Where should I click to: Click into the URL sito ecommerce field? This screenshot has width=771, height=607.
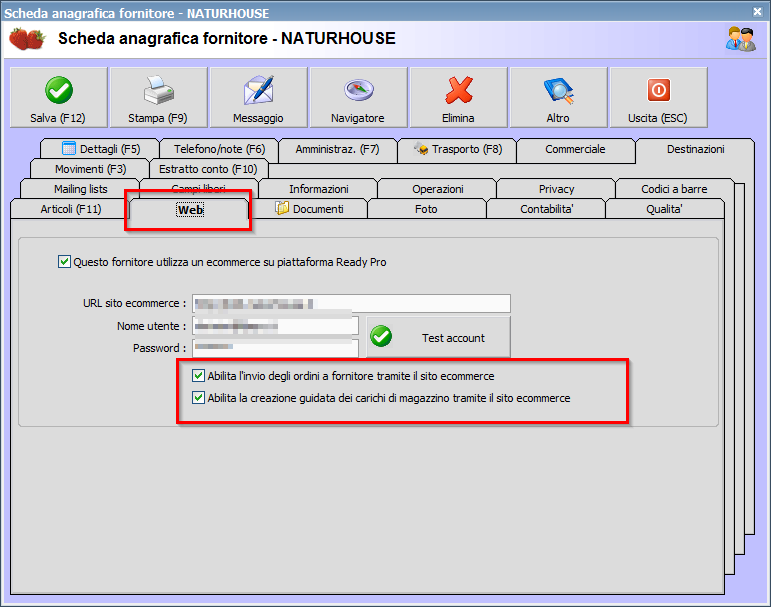(x=351, y=303)
